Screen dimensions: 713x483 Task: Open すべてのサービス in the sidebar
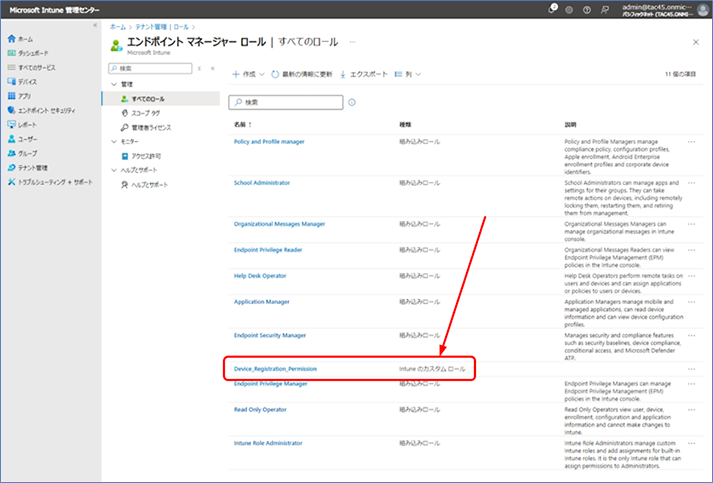click(x=31, y=67)
